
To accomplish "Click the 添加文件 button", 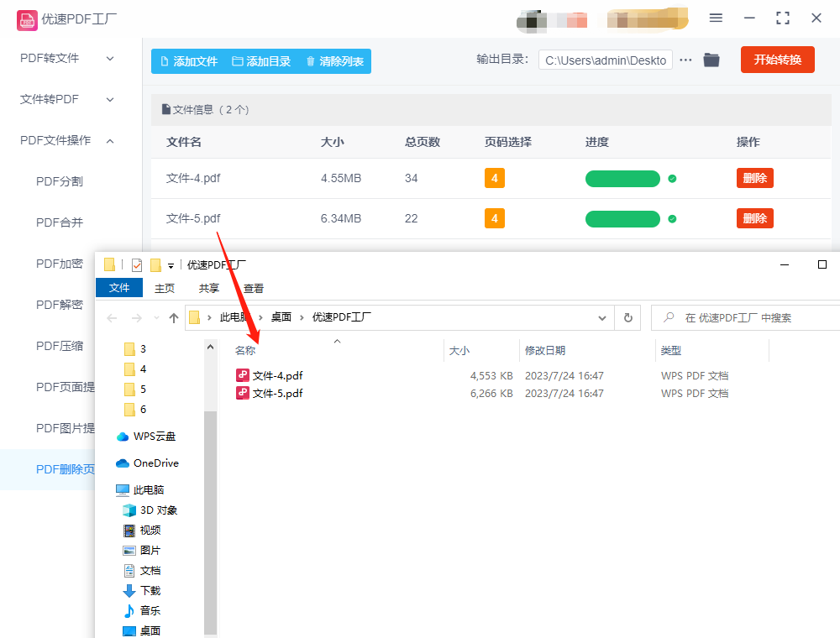I will tap(189, 61).
